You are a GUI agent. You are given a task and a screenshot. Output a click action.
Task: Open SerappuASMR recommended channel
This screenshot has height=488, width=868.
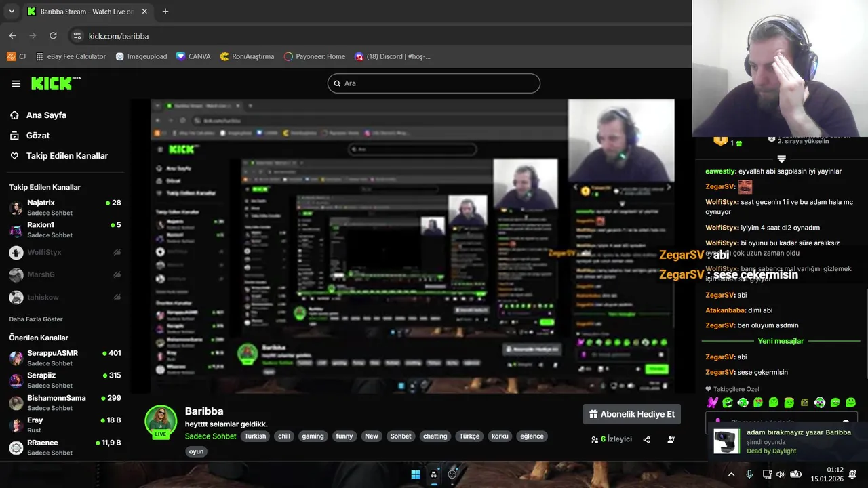[x=65, y=358]
